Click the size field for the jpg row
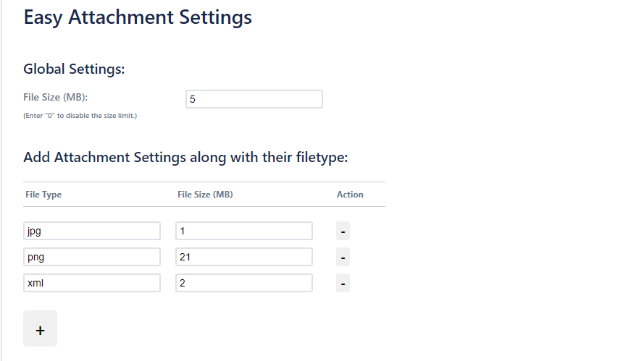Image resolution: width=644 pixels, height=361 pixels. coord(243,231)
